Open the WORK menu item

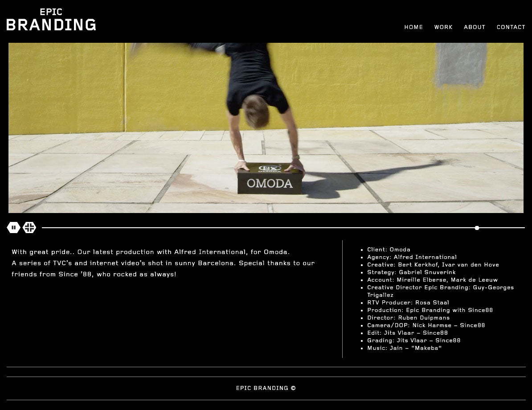[x=443, y=27]
